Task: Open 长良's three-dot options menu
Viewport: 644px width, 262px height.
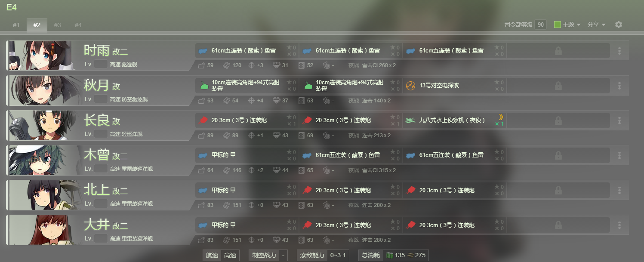Action: click(x=619, y=120)
